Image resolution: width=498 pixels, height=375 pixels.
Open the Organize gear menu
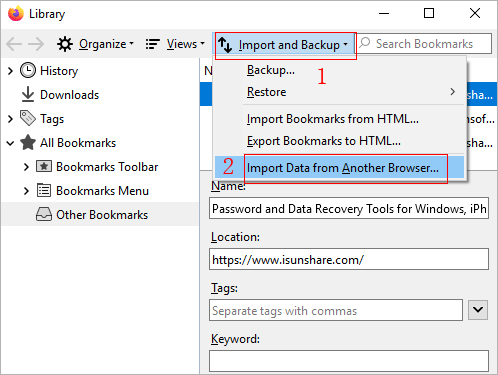pos(95,44)
